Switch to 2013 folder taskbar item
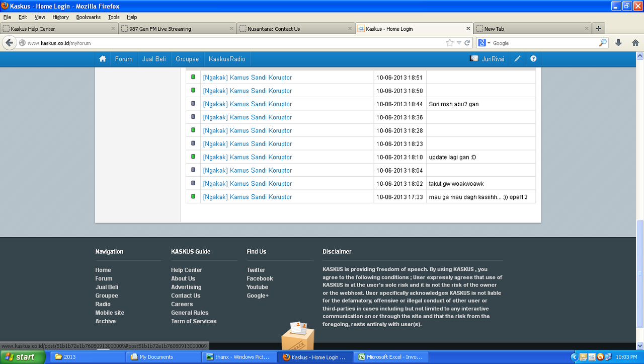Viewport: 644px width, 364px height. 88,357
